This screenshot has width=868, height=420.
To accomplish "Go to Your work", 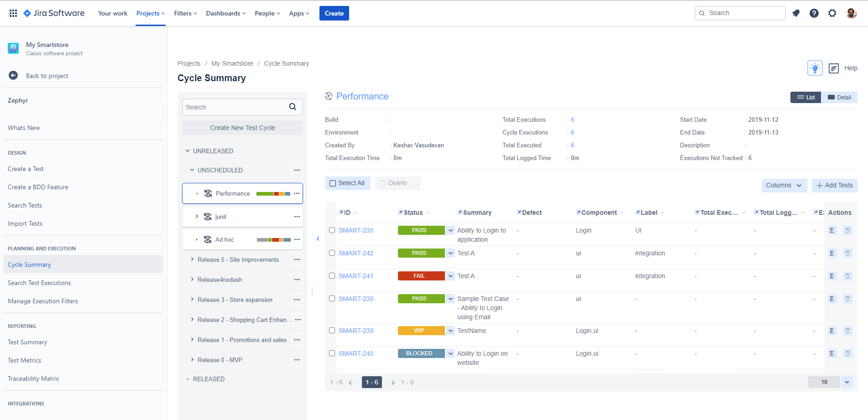I will pos(113,13).
